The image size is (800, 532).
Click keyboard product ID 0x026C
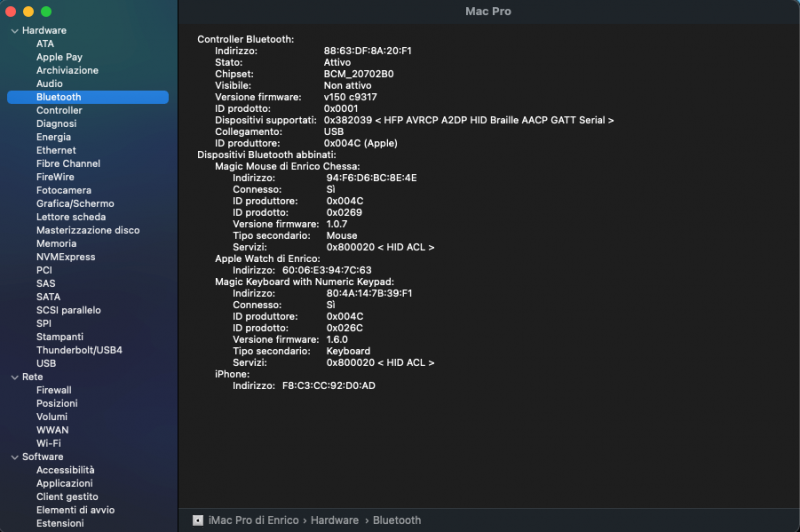(x=344, y=328)
